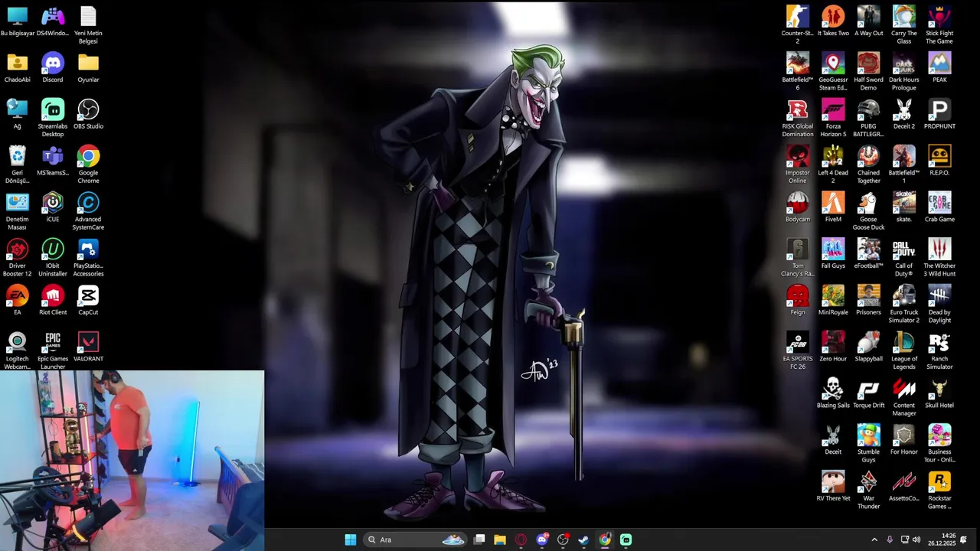Select the Blazing Sails icon
This screenshot has height=551, width=980.
tap(833, 394)
